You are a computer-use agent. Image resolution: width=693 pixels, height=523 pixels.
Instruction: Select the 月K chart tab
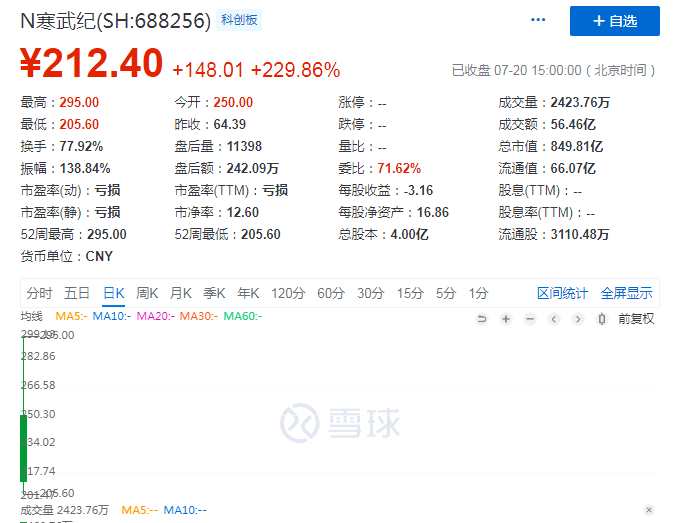[181, 293]
